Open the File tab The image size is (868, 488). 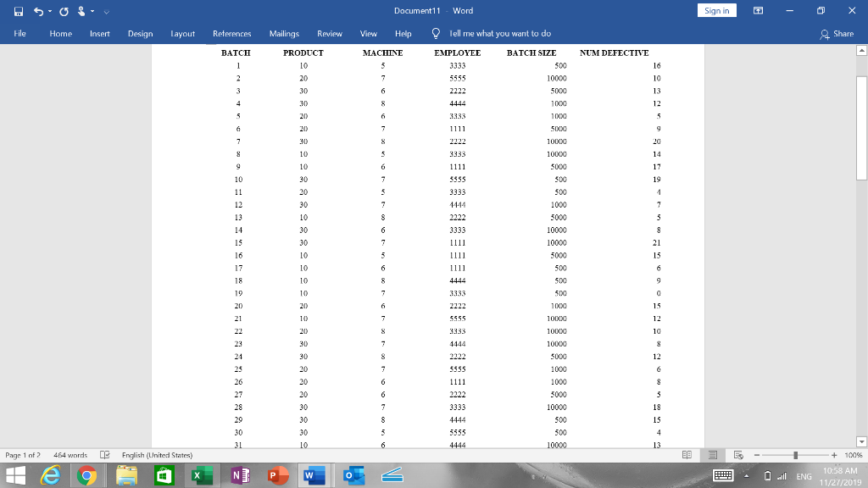(x=20, y=33)
